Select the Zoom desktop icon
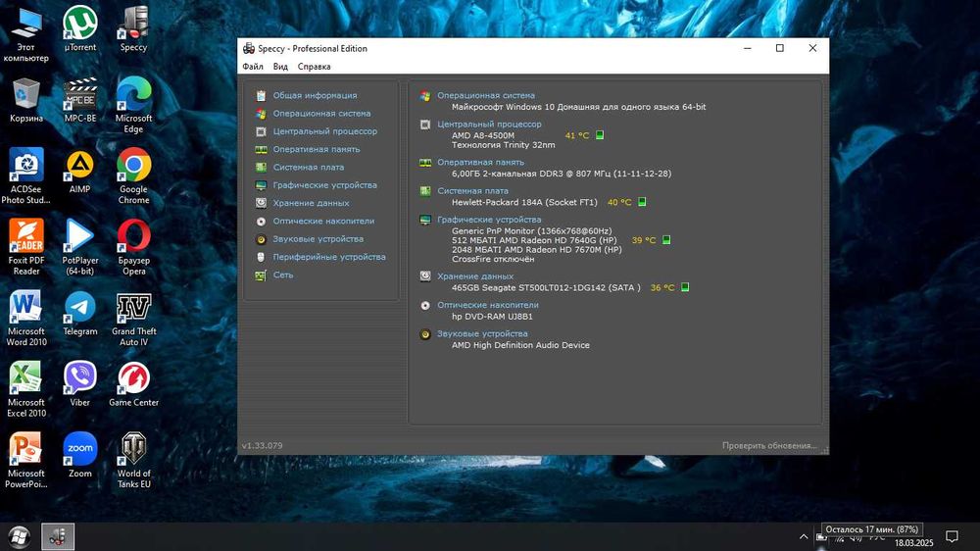The image size is (980, 551). coord(80,456)
